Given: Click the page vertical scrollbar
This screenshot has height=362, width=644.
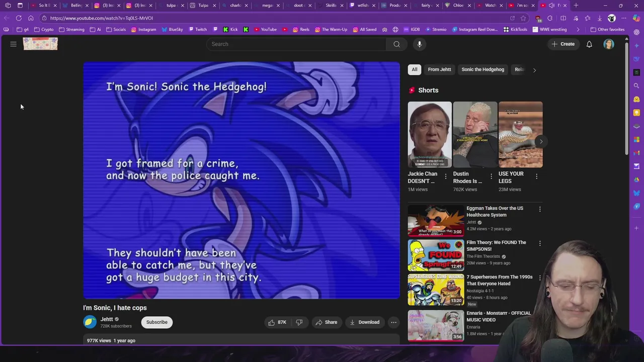Looking at the screenshot, I should (626, 99).
